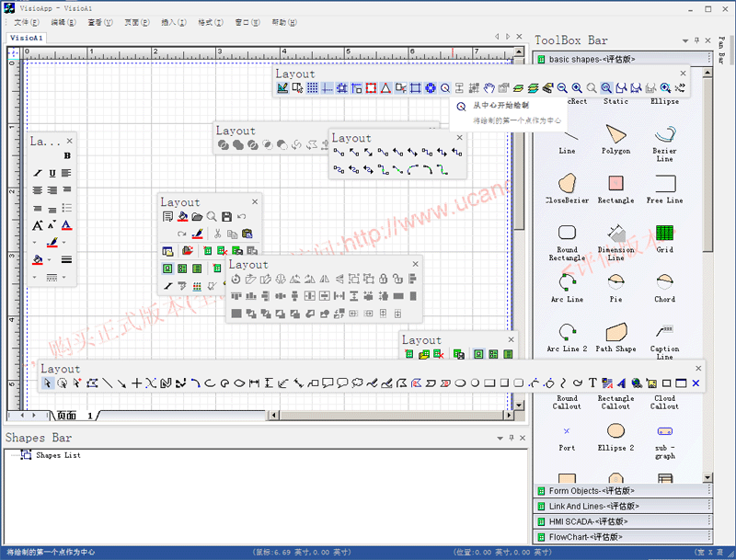Viewport: 736px width, 560px height.
Task: Select the pointer arrow tool in bottom toolbar
Action: pos(47,383)
